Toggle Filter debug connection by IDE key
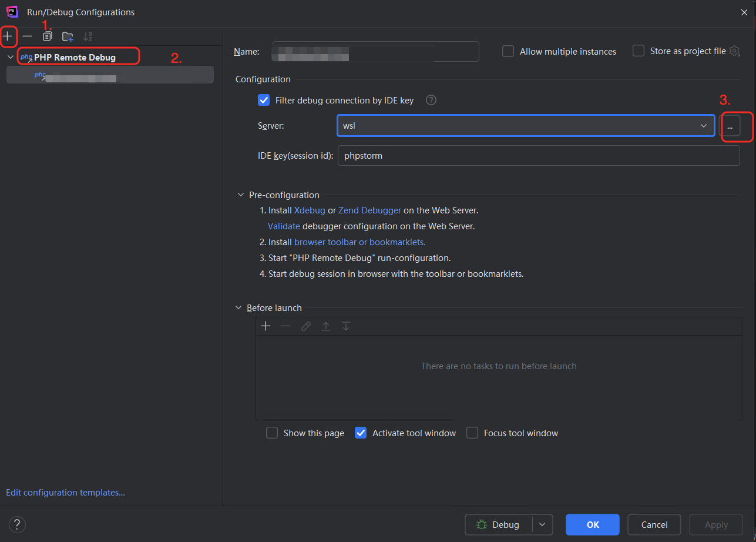The height and width of the screenshot is (542, 756). coord(264,100)
